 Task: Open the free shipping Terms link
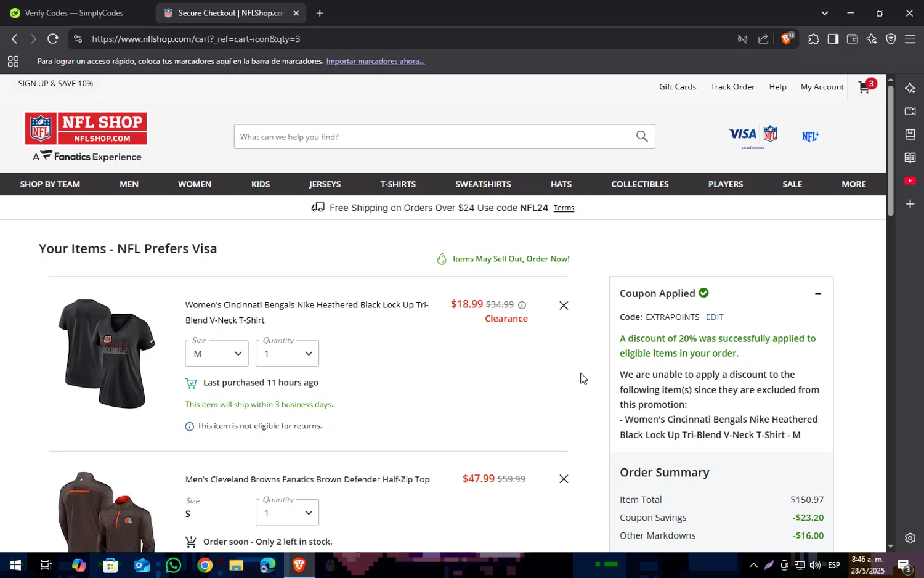coord(564,208)
